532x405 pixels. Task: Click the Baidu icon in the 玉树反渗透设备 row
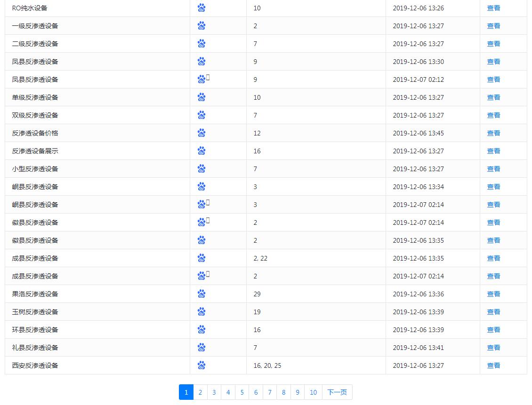tap(202, 312)
